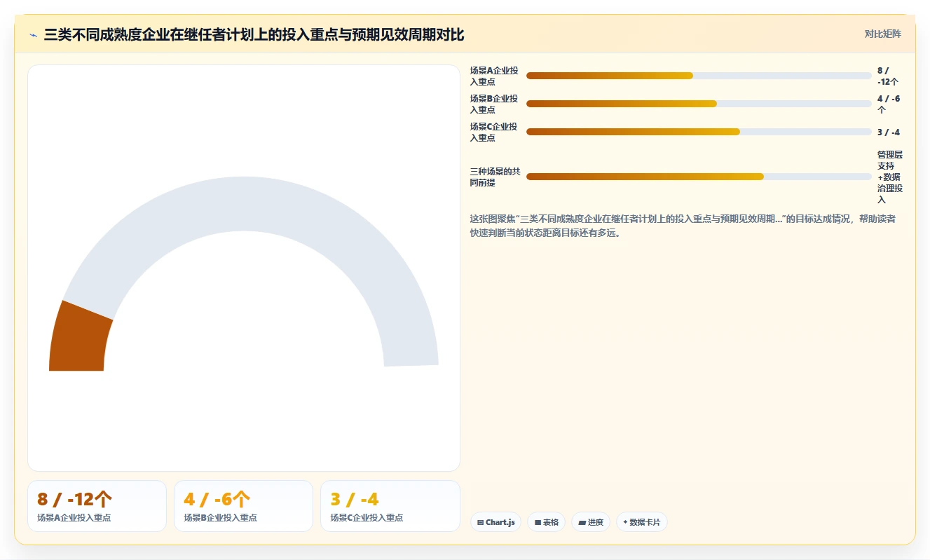Click the 8 / -12个 value beside progress bar

point(888,76)
